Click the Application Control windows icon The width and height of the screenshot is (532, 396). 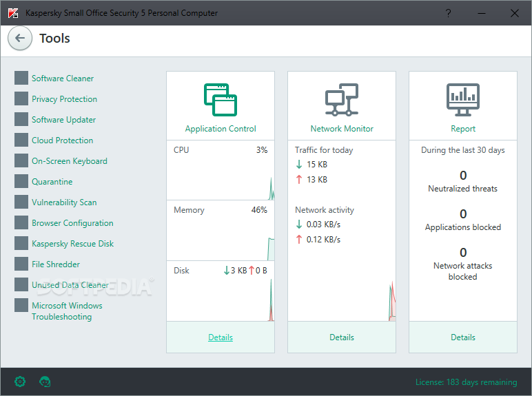click(221, 100)
